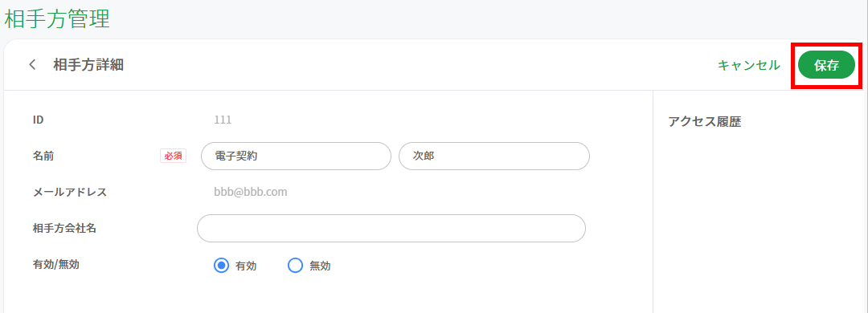Click the ID value 111

tap(223, 120)
